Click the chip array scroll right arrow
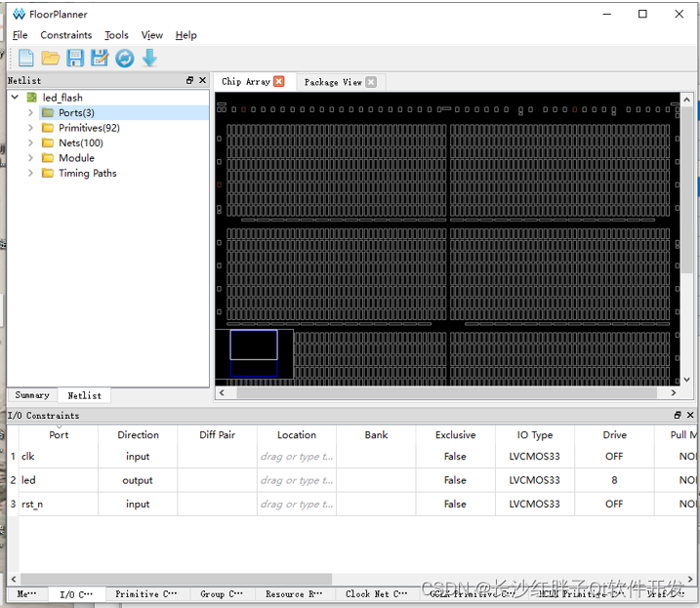The height and width of the screenshot is (608, 700). (x=674, y=393)
